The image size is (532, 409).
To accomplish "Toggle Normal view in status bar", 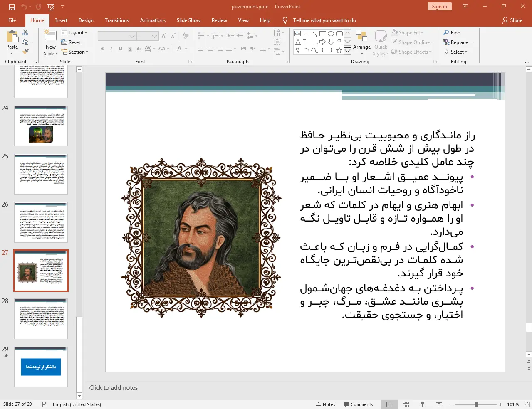I will [389, 404].
